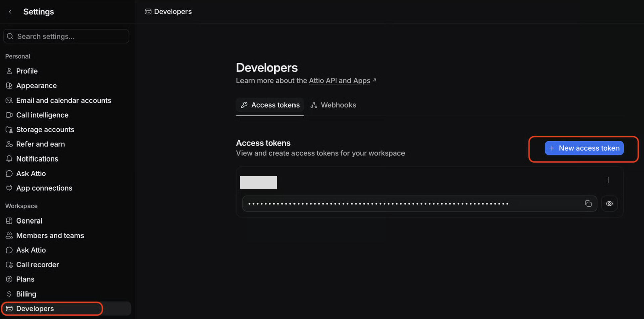This screenshot has height=319, width=644.
Task: Open Notifications settings
Action: (37, 159)
